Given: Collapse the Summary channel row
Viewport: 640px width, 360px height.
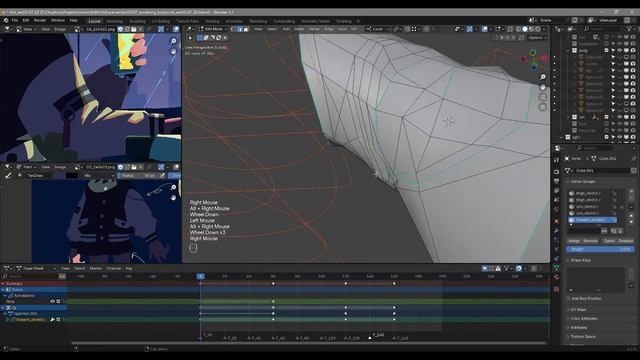Looking at the screenshot, I should pyautogui.click(x=3, y=283).
